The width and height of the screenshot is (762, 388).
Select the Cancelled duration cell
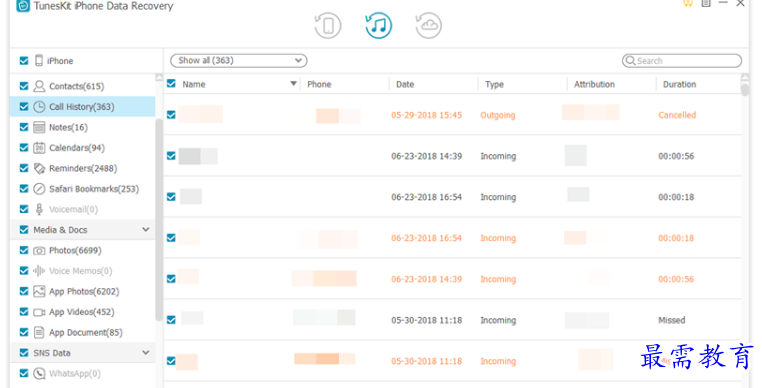[677, 115]
